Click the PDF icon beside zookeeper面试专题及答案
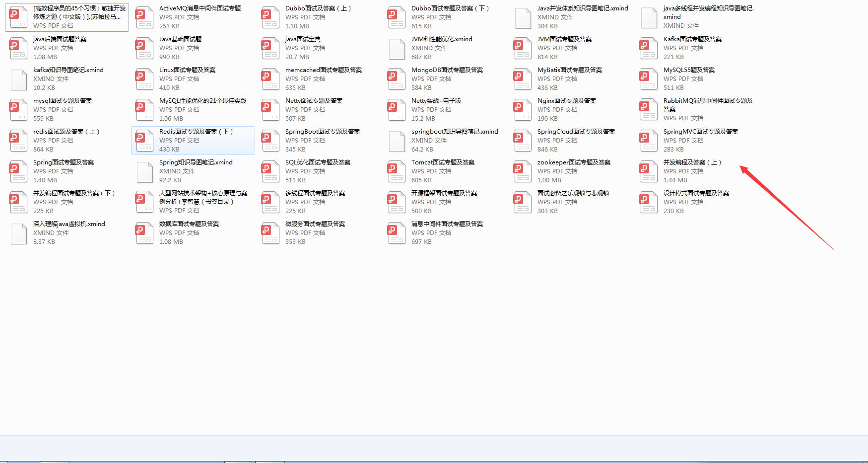This screenshot has width=868, height=463. point(523,171)
